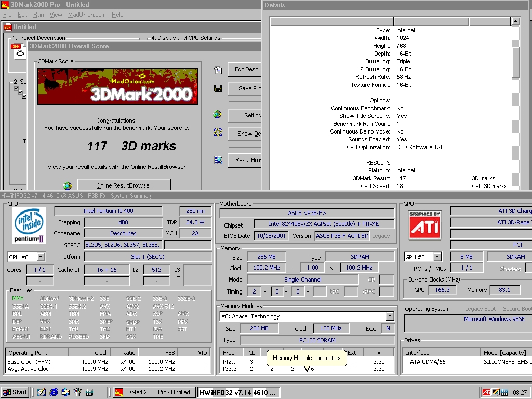Image resolution: width=532 pixels, height=399 pixels.
Task: Click the Base Clock (HFM) row
Action: (x=108, y=362)
